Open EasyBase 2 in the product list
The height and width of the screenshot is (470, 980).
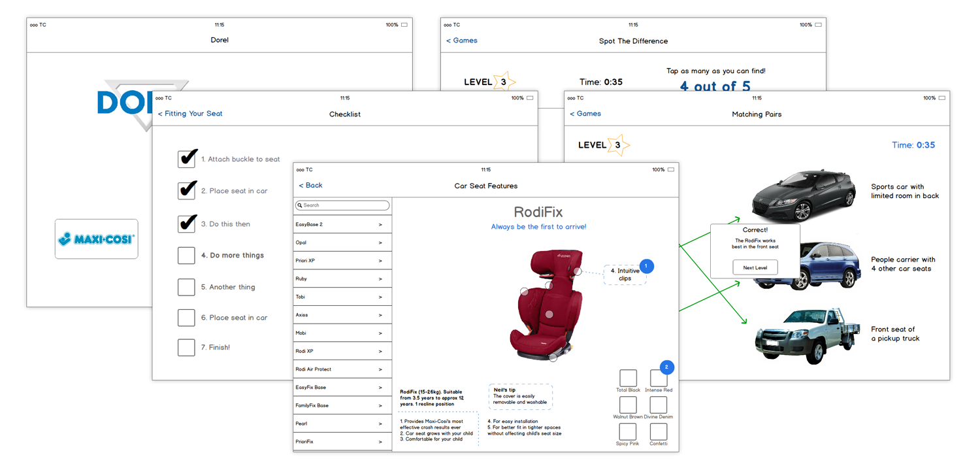[342, 224]
